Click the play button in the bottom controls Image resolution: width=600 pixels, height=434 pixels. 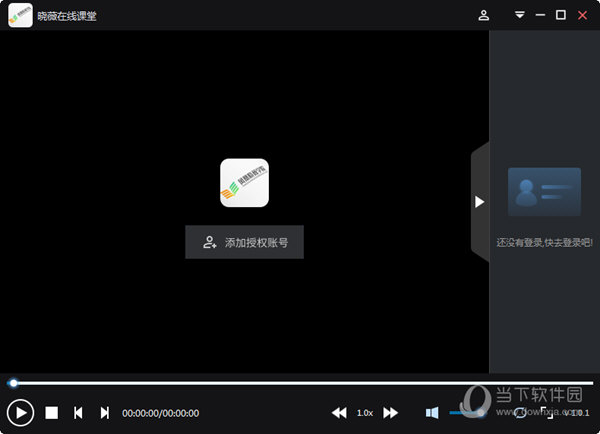[20, 413]
